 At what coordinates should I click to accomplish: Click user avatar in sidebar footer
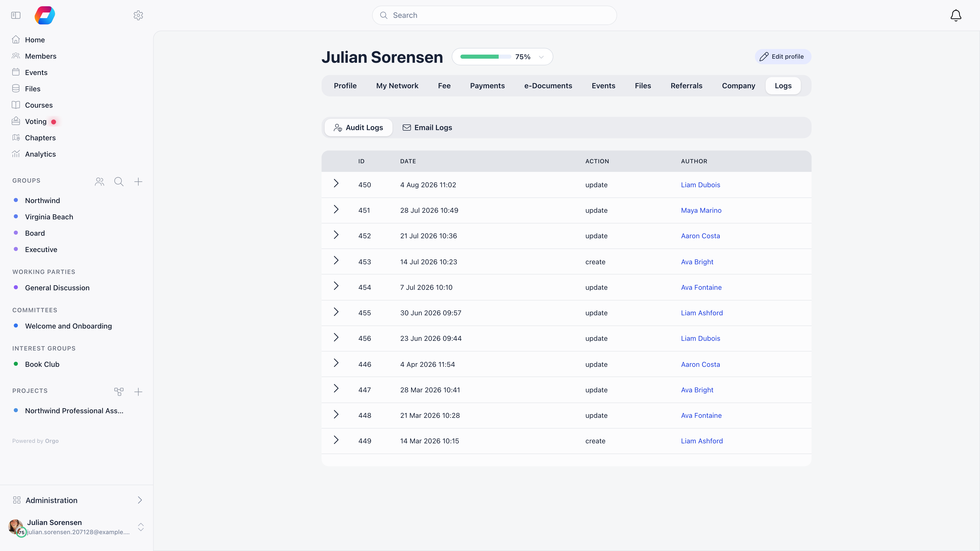(x=16, y=527)
